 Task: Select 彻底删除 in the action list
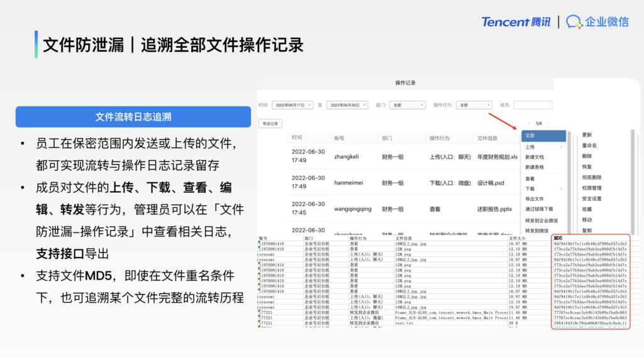click(x=591, y=178)
